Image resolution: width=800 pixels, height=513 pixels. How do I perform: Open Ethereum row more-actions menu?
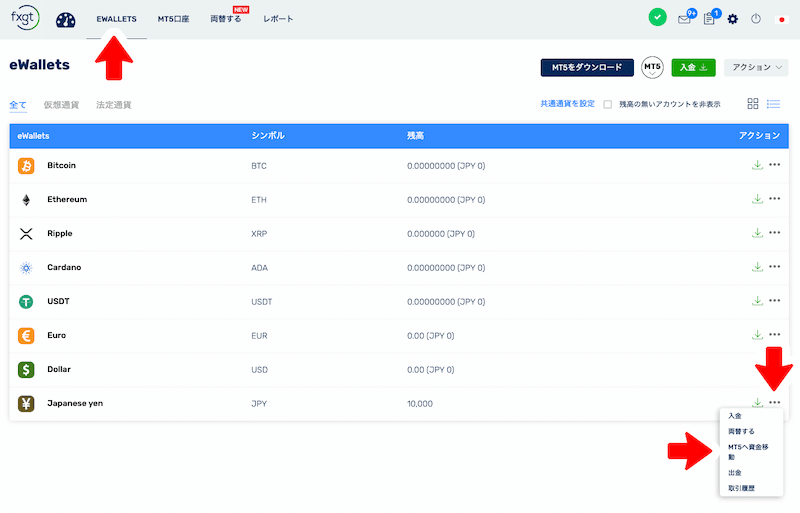[774, 199]
